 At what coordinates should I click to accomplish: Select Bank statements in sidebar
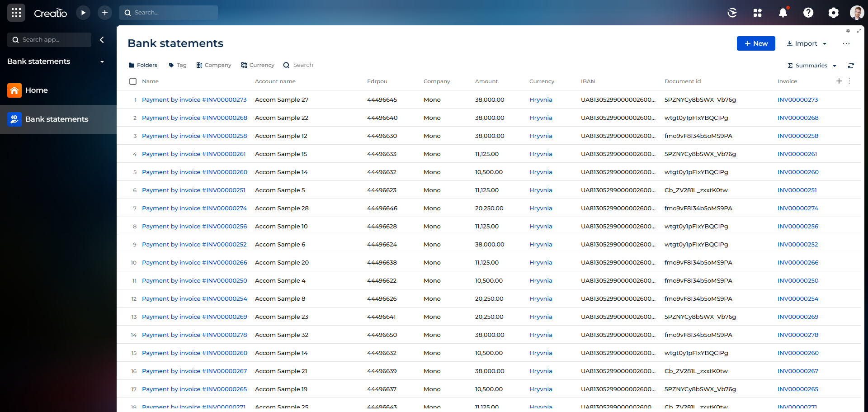(x=57, y=119)
